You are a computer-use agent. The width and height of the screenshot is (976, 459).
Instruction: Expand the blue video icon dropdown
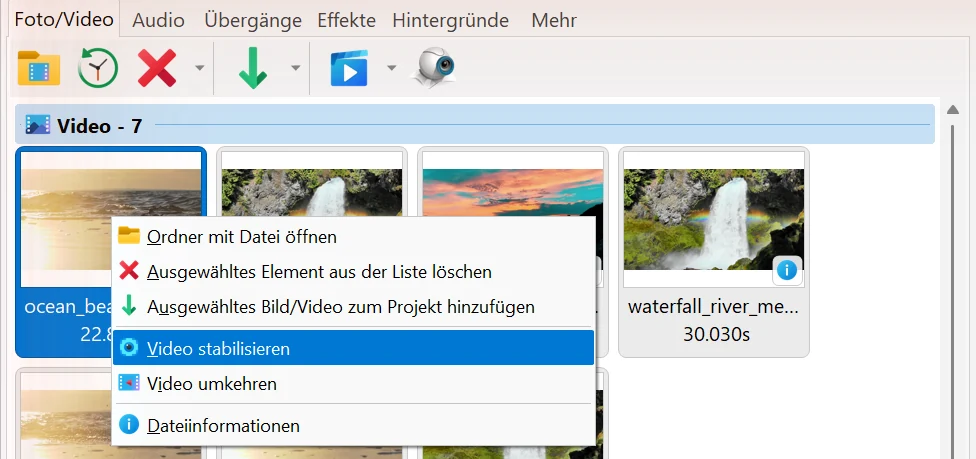pos(392,67)
